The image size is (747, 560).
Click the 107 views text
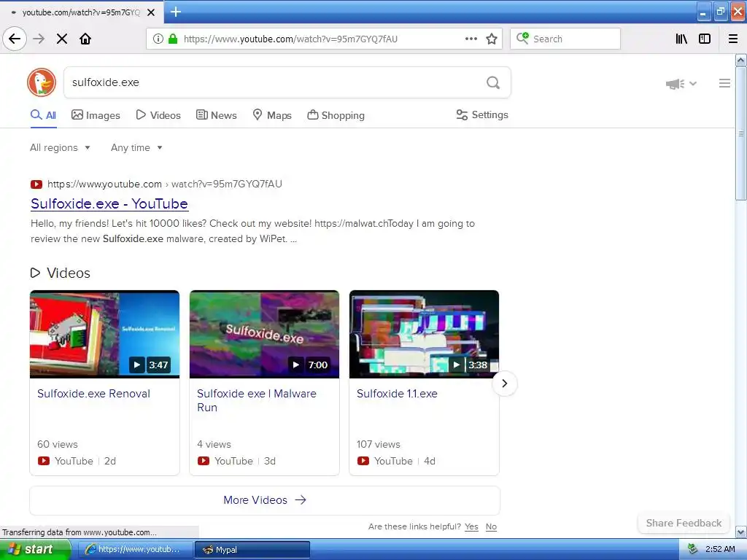[379, 444]
